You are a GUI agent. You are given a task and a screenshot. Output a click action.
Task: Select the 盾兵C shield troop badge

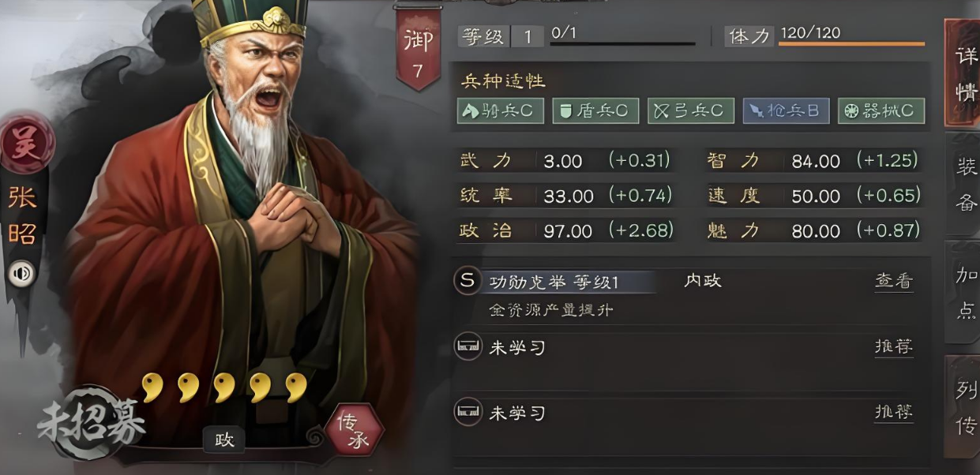[x=595, y=110]
